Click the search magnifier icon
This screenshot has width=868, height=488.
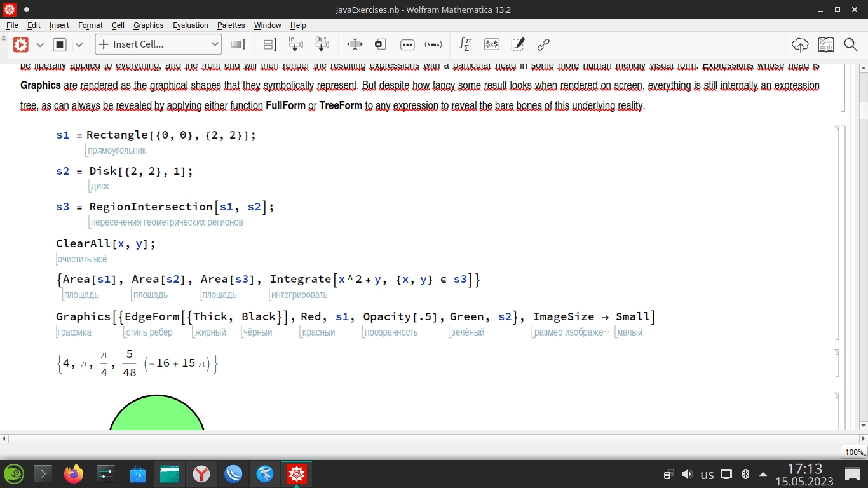pyautogui.click(x=851, y=44)
